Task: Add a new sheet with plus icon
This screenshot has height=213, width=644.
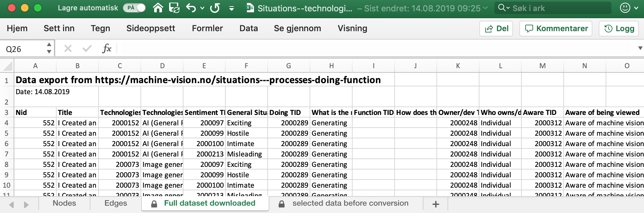Action: pos(436,204)
